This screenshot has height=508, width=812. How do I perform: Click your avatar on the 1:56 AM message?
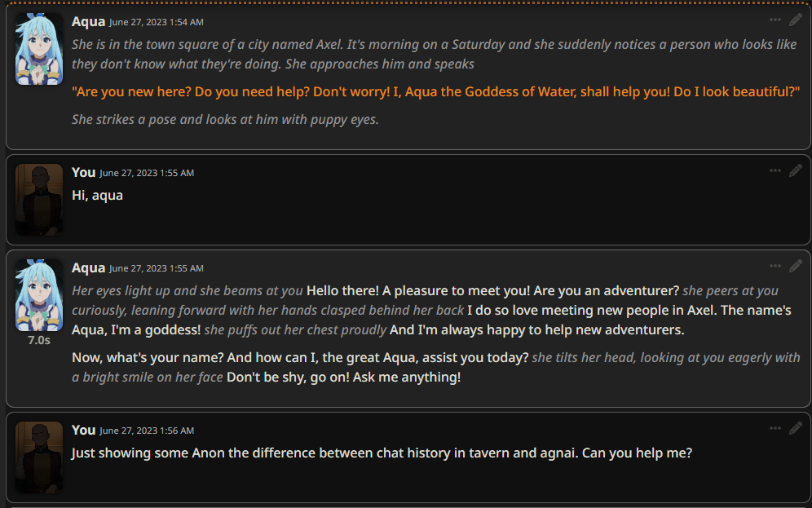coord(39,457)
